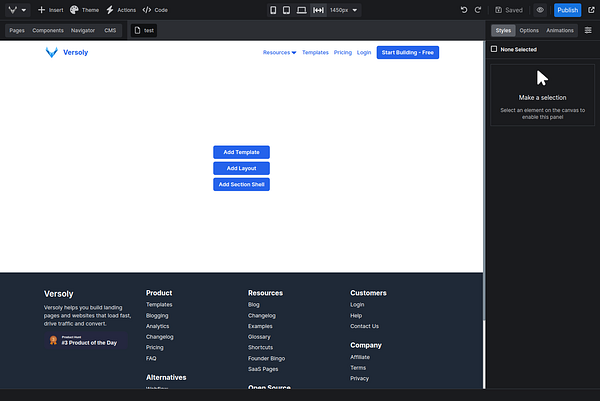
Task: Open the Pages tab
Action: point(17,31)
